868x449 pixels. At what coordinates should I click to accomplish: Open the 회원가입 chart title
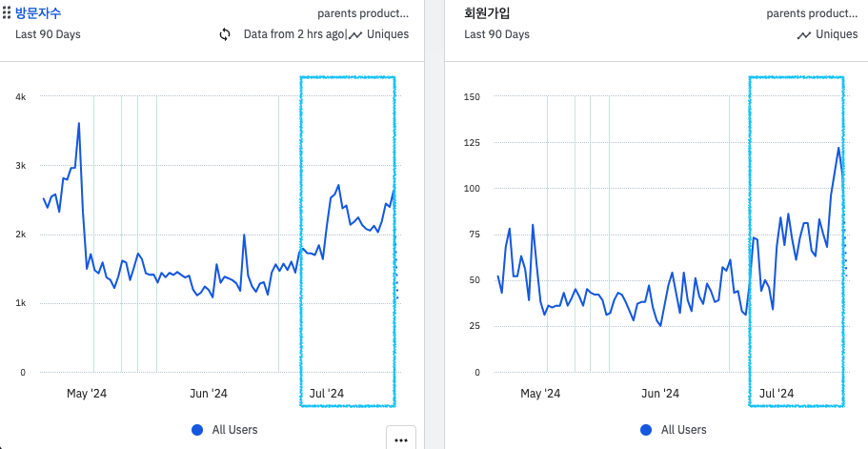click(x=487, y=13)
